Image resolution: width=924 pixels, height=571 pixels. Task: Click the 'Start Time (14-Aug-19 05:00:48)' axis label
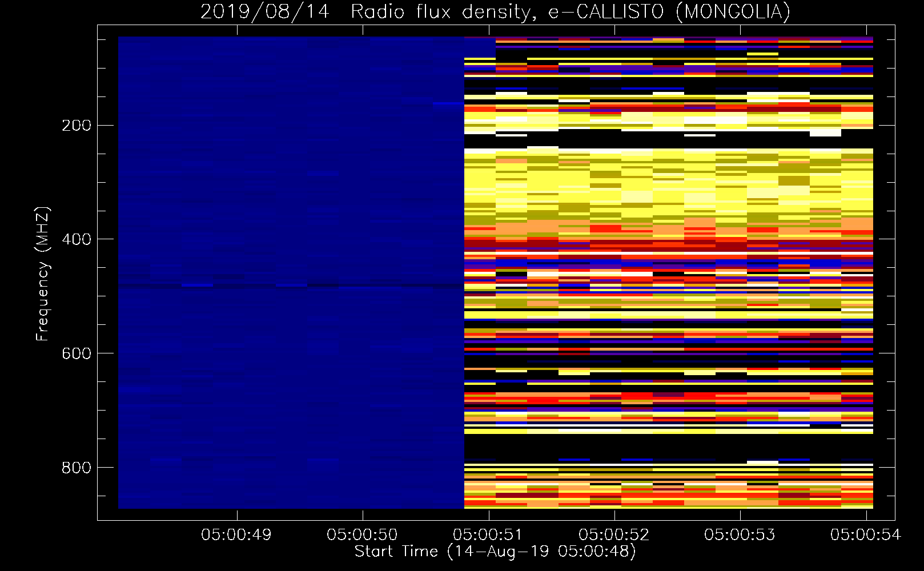pos(495,552)
